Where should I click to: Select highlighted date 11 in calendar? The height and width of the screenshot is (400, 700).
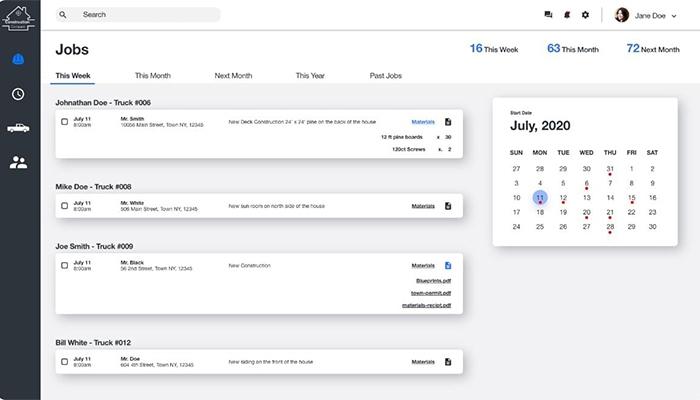pos(540,197)
